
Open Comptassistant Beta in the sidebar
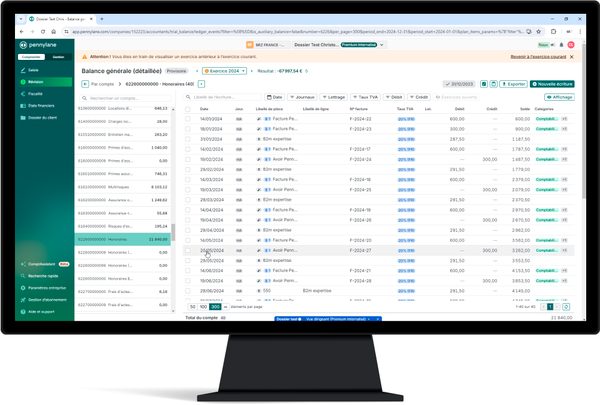[x=44, y=264]
